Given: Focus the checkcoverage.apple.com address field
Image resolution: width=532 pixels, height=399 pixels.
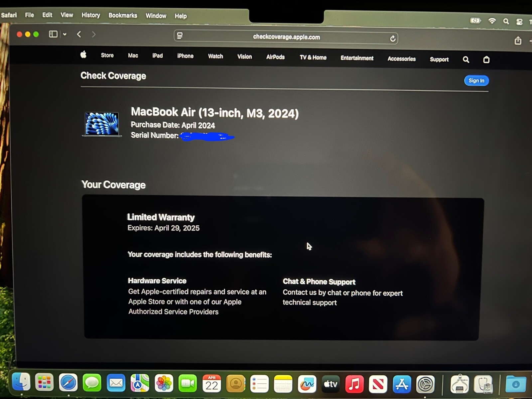Looking at the screenshot, I should (x=286, y=37).
